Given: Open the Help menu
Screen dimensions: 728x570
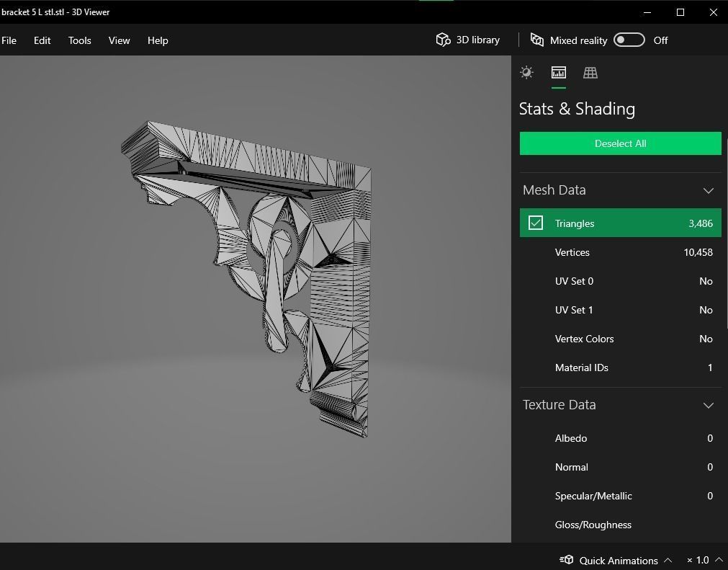Looking at the screenshot, I should (x=158, y=40).
